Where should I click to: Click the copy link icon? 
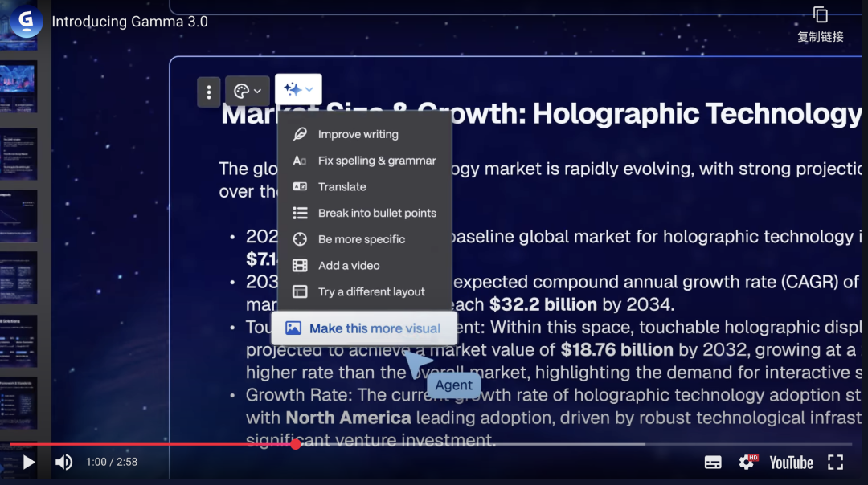[820, 15]
